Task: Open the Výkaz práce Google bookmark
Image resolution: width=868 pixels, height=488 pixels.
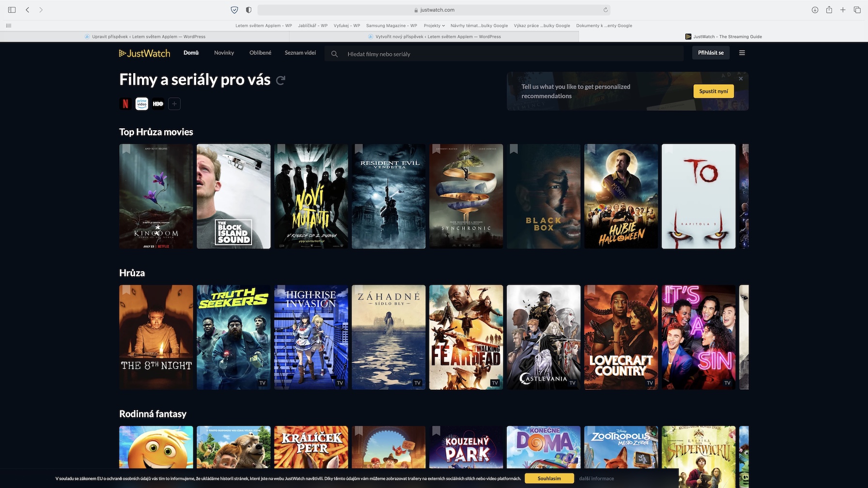Action: click(x=542, y=26)
